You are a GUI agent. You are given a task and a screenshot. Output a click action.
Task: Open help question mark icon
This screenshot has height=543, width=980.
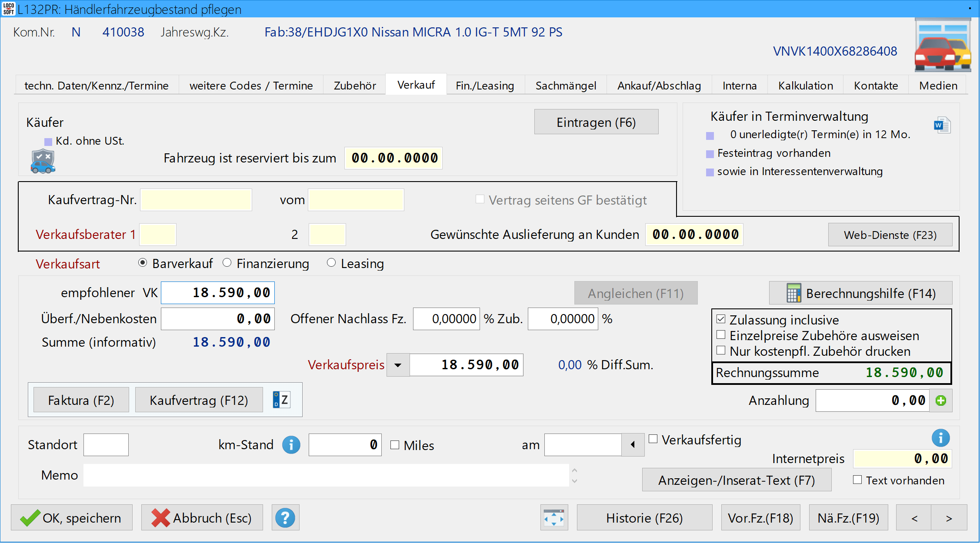click(285, 518)
